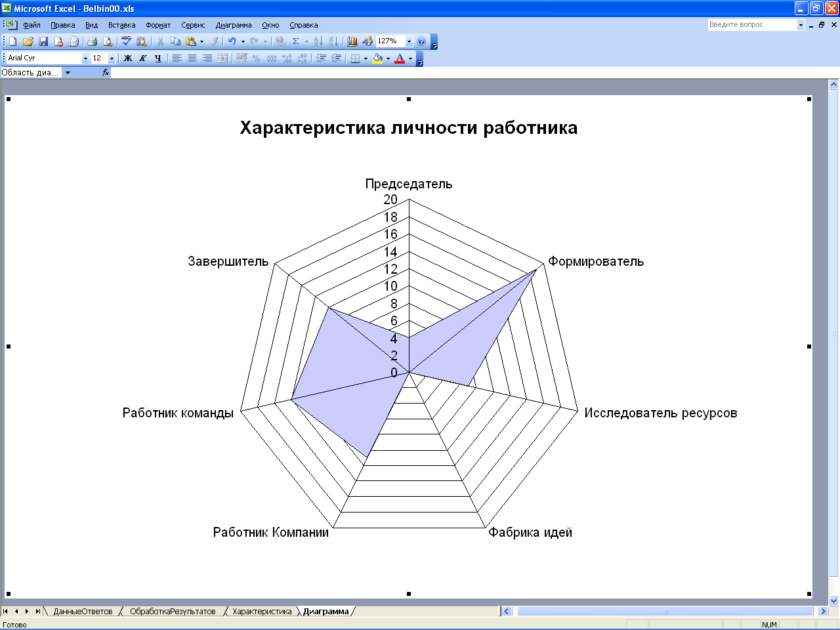This screenshot has width=840, height=630.
Task: Open the Справка menu
Action: (304, 25)
